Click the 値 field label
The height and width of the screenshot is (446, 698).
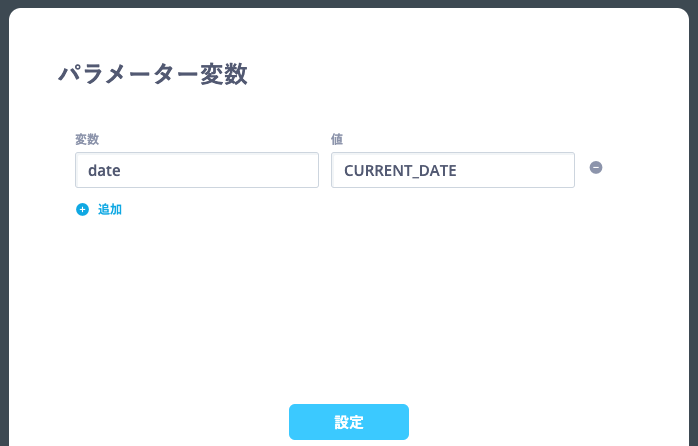pos(337,139)
